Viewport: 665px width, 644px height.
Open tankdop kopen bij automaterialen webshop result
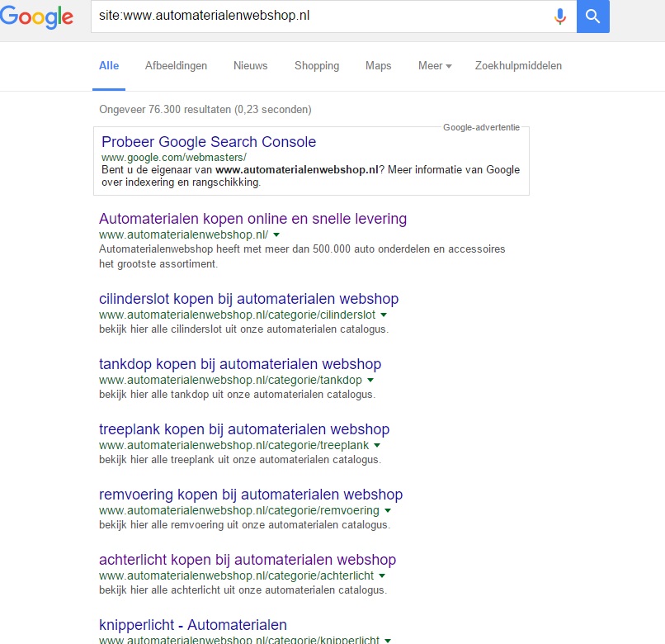tap(240, 364)
